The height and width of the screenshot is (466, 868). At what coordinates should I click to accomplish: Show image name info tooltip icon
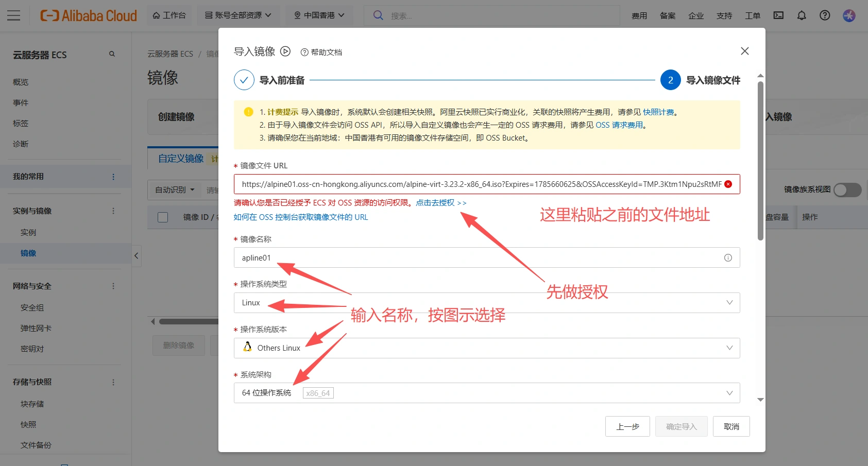point(728,258)
